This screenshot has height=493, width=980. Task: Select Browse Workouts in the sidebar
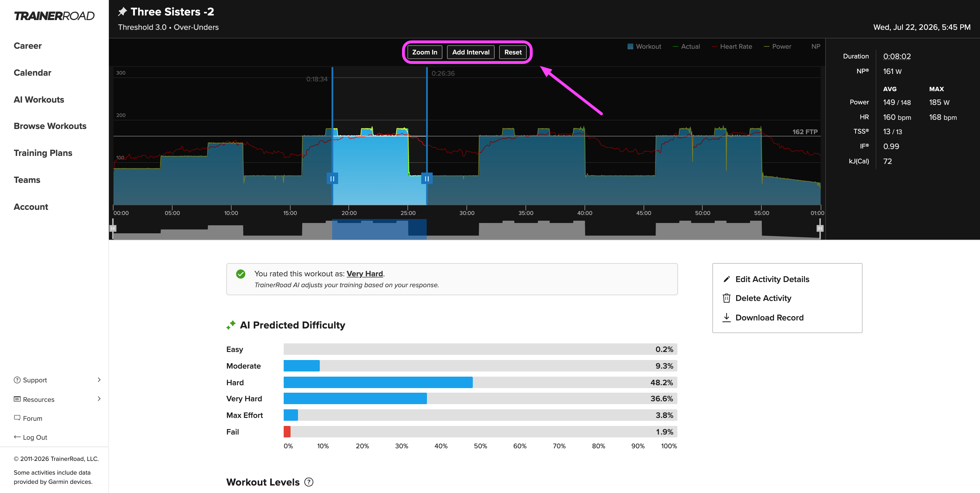(50, 126)
